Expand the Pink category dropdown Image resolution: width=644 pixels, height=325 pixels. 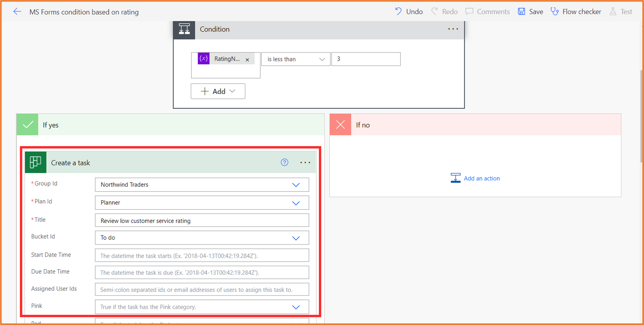(296, 307)
